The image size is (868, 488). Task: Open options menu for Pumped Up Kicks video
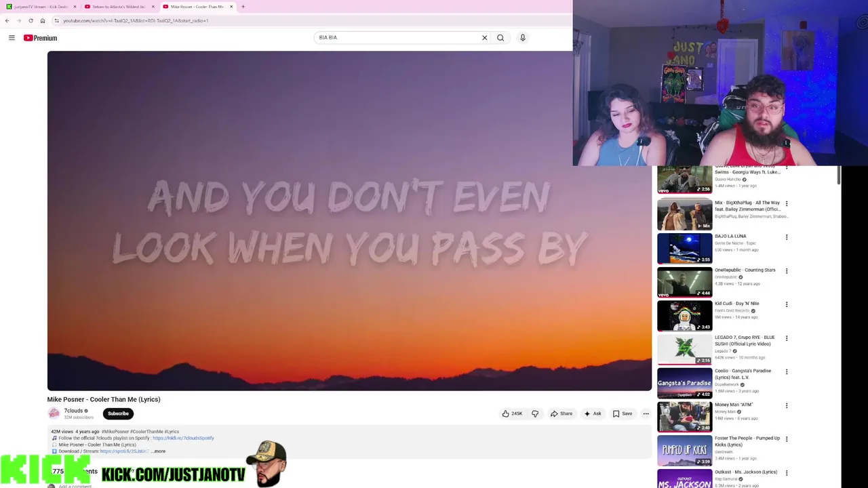click(787, 439)
